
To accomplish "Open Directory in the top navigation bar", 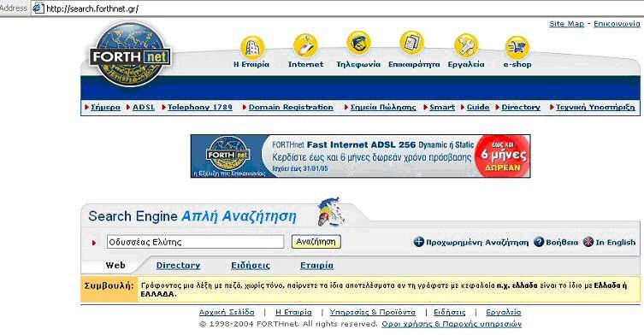I will point(521,107).
